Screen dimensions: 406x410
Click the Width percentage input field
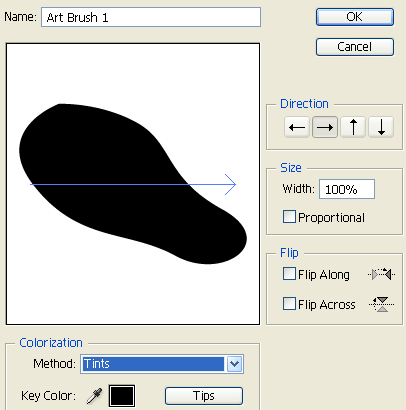pos(347,189)
